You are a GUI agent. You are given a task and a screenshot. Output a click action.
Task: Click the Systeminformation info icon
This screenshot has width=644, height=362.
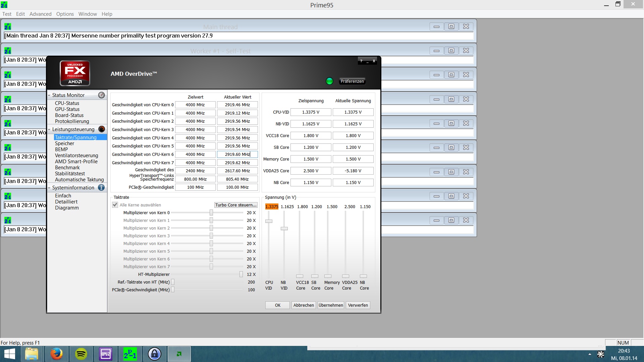pos(101,188)
